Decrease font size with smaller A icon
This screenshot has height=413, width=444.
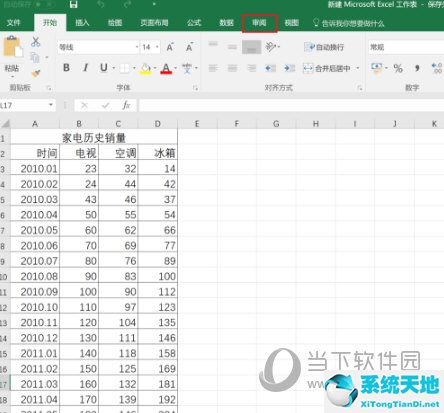point(189,47)
